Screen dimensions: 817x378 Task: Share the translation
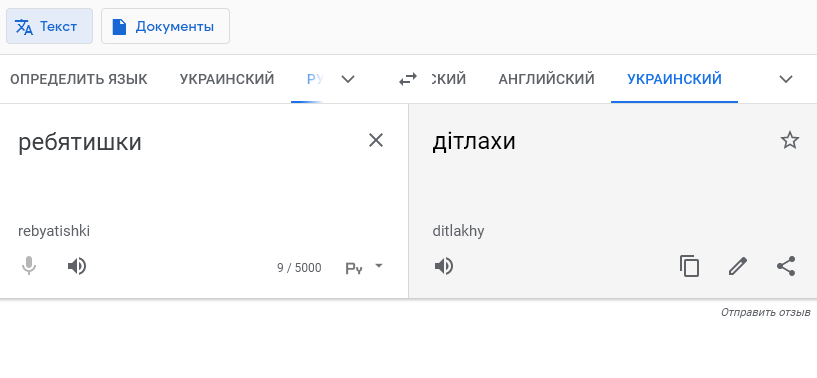pyautogui.click(x=786, y=266)
